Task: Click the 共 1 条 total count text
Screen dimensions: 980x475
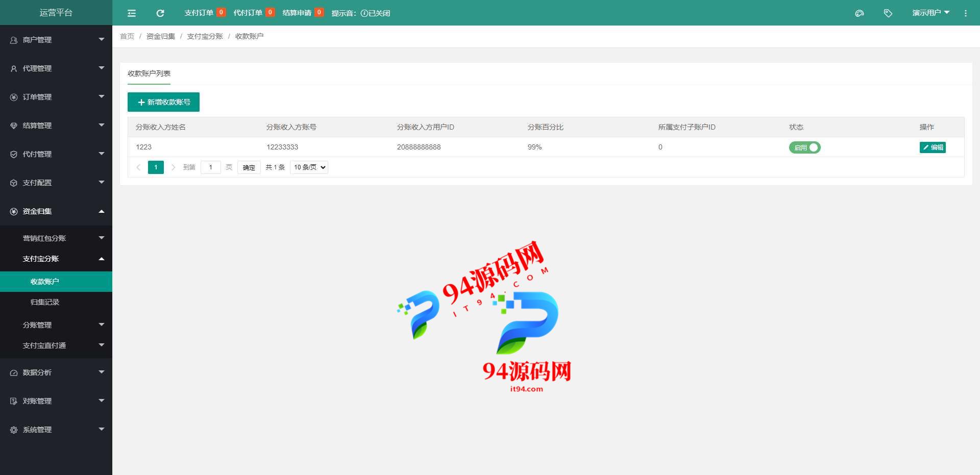Action: (275, 167)
